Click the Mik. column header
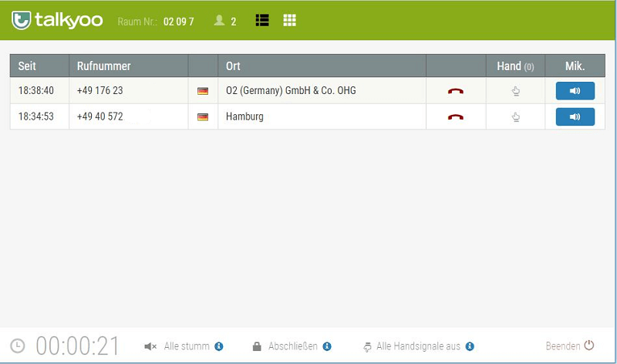 [575, 66]
